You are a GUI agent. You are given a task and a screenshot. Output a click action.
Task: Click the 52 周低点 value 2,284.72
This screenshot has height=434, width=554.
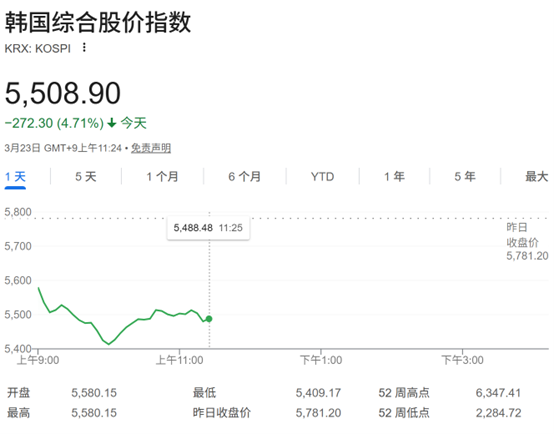(498, 413)
